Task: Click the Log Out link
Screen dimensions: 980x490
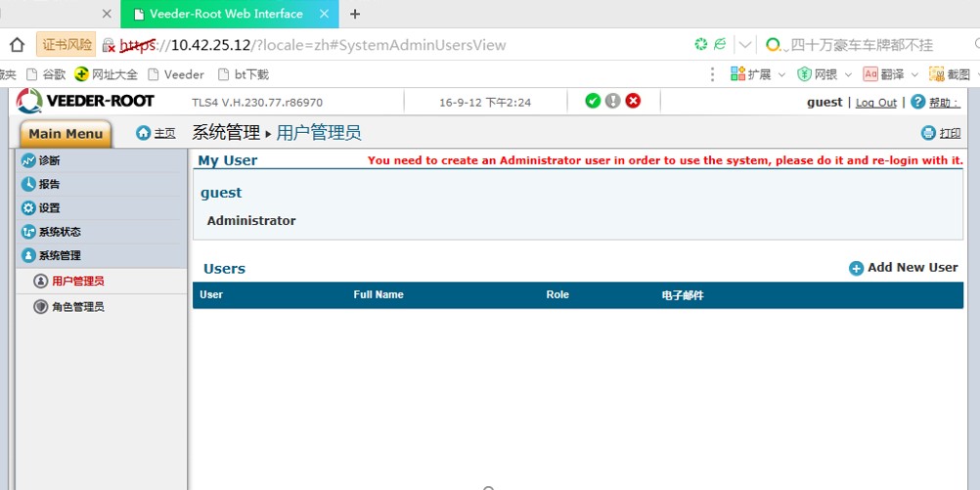Action: tap(875, 103)
